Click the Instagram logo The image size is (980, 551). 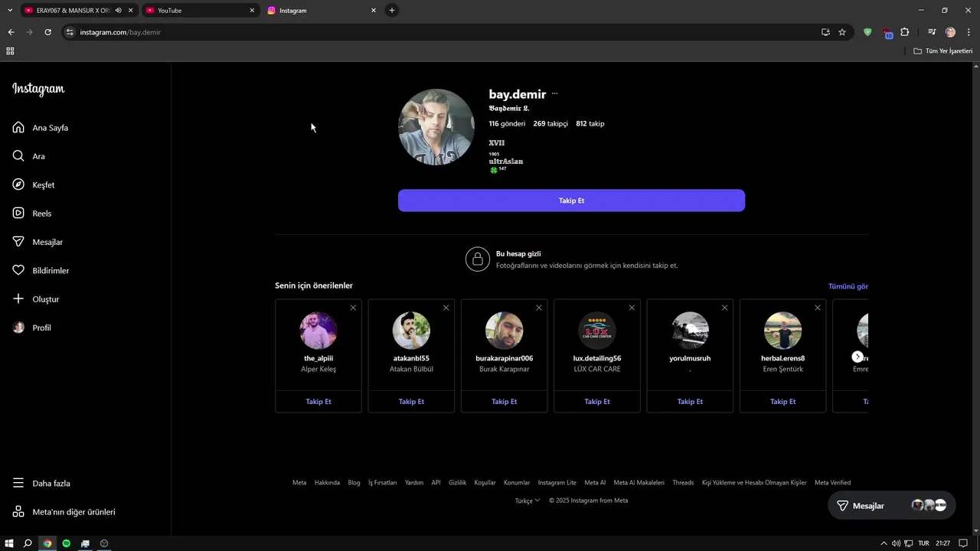pos(38,89)
